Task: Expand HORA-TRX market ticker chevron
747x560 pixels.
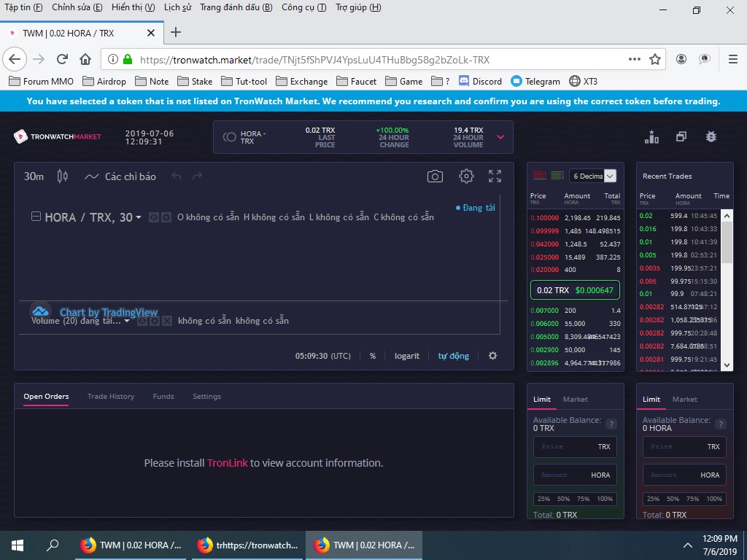Action: coord(500,137)
